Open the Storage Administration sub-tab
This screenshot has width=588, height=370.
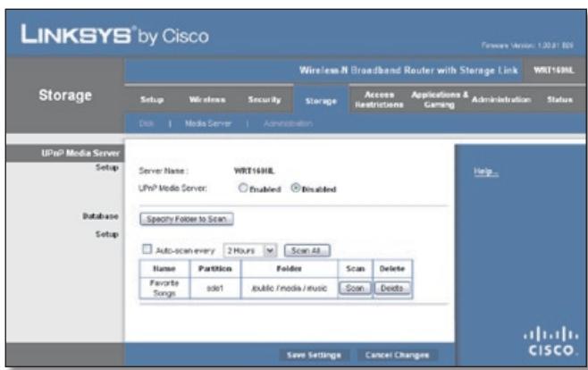(288, 123)
